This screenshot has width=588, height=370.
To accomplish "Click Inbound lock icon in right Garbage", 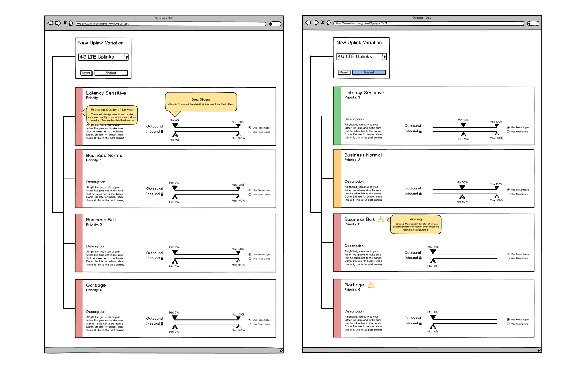I will [420, 324].
